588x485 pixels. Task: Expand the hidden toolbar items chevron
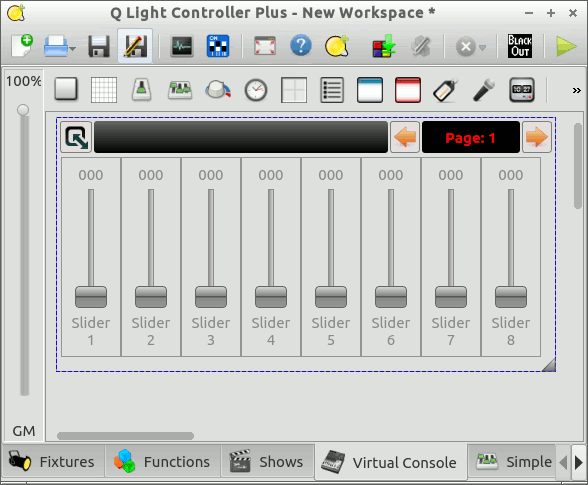(x=576, y=90)
